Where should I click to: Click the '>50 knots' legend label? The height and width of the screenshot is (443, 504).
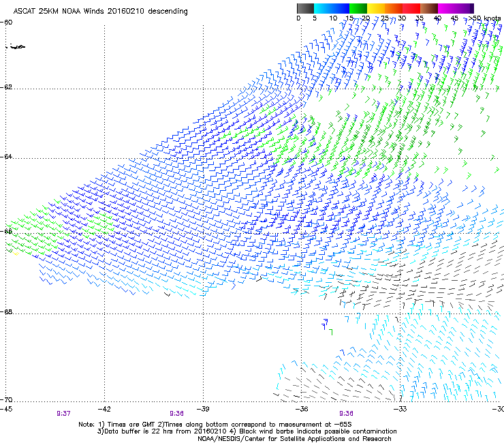tap(484, 18)
